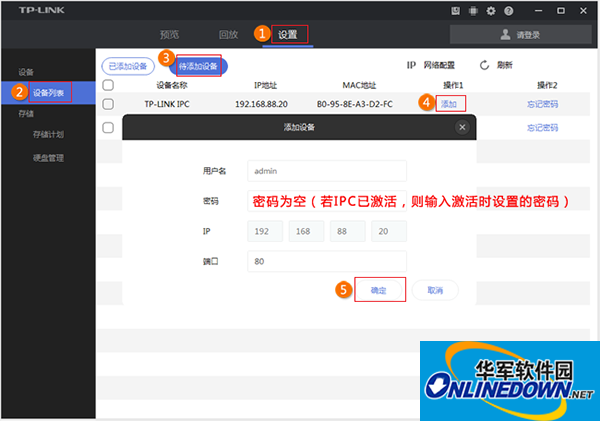
Task: Focus the 端口 field showing 80
Action: (327, 261)
